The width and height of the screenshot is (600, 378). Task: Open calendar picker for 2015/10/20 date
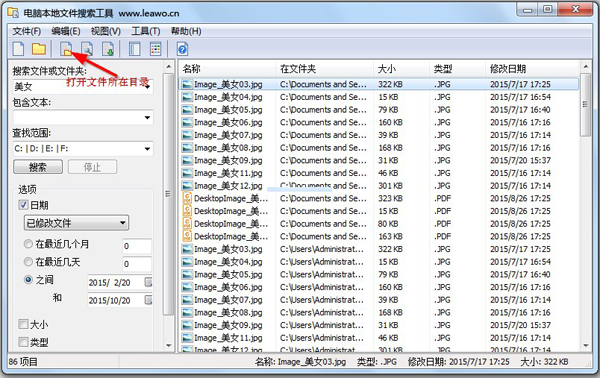[x=148, y=300]
